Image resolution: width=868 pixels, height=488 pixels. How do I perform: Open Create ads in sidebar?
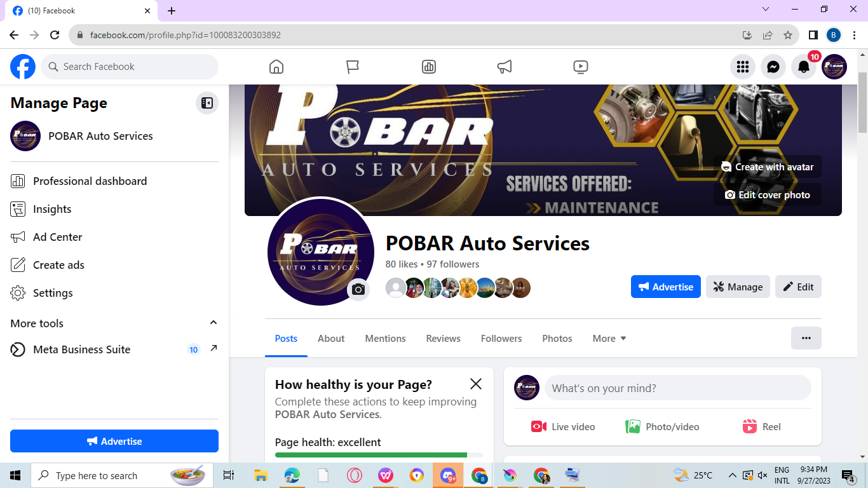coord(114,265)
